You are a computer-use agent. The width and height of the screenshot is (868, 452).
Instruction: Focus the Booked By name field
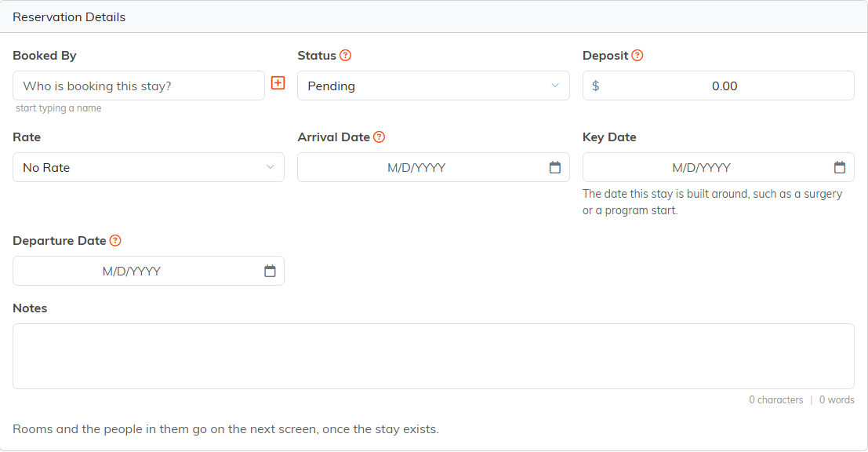(x=138, y=86)
